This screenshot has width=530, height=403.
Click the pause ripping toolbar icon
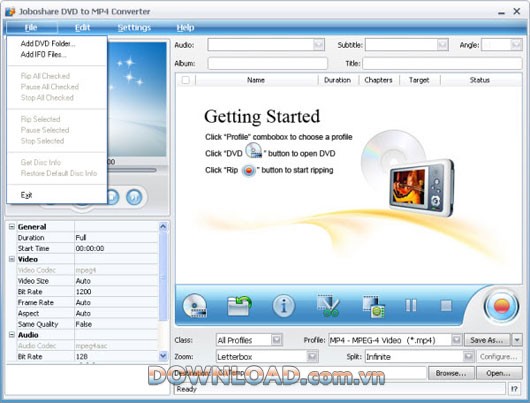point(411,306)
